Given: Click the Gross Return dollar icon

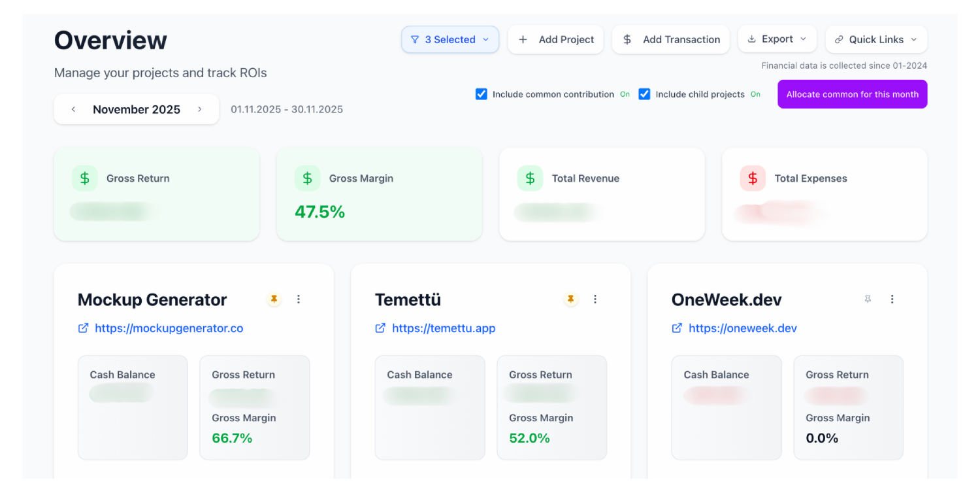Looking at the screenshot, I should [x=85, y=178].
